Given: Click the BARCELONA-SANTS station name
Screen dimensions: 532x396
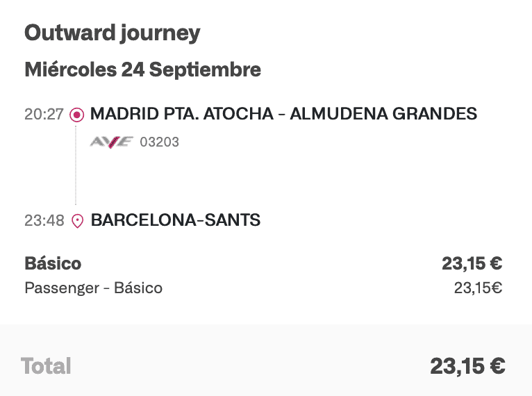Looking at the screenshot, I should [176, 221].
